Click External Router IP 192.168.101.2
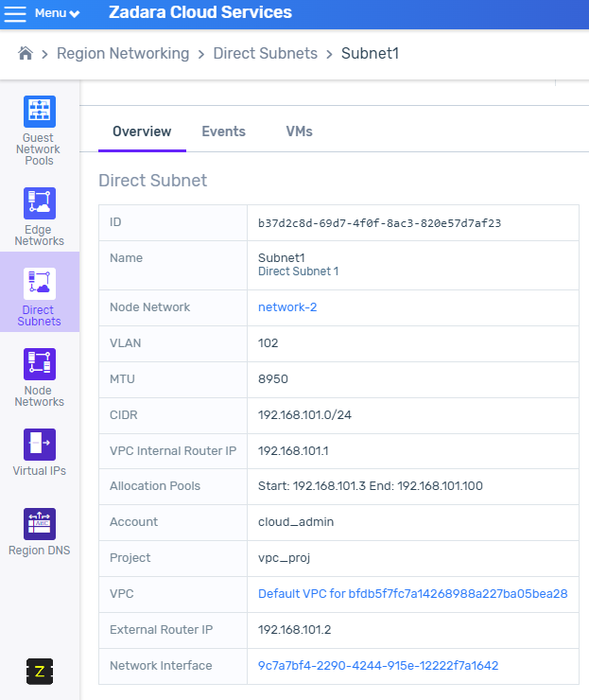589x700 pixels. click(295, 630)
